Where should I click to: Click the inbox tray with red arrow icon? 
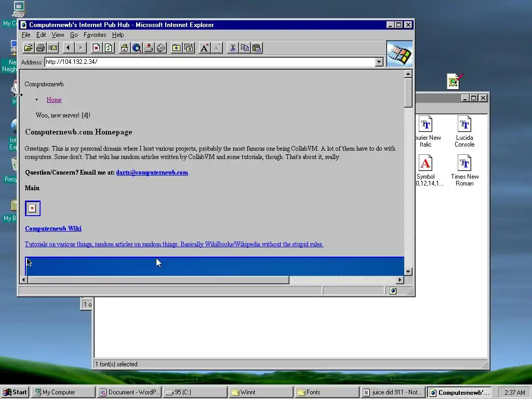tap(148, 48)
